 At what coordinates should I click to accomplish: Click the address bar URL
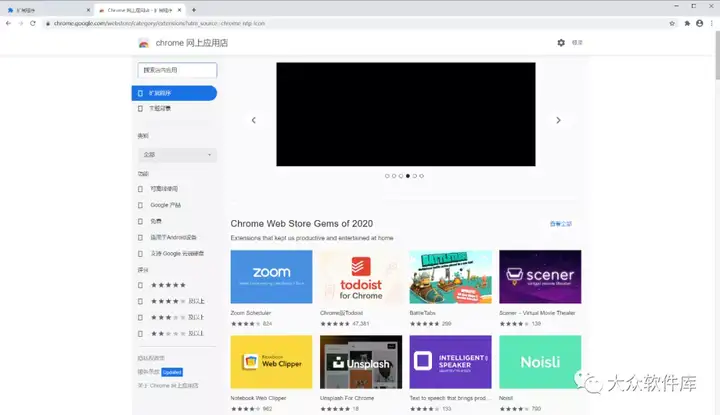159,23
